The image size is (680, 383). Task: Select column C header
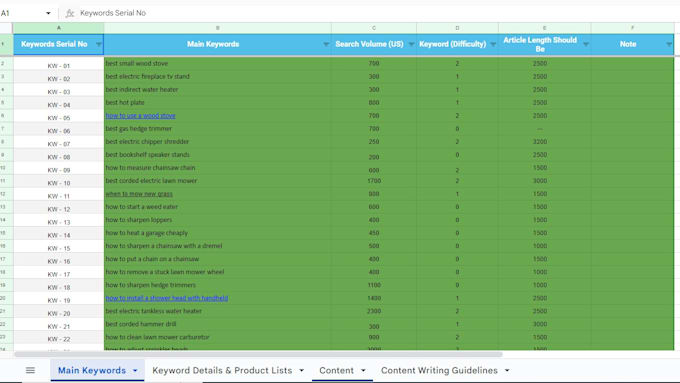[x=374, y=28]
